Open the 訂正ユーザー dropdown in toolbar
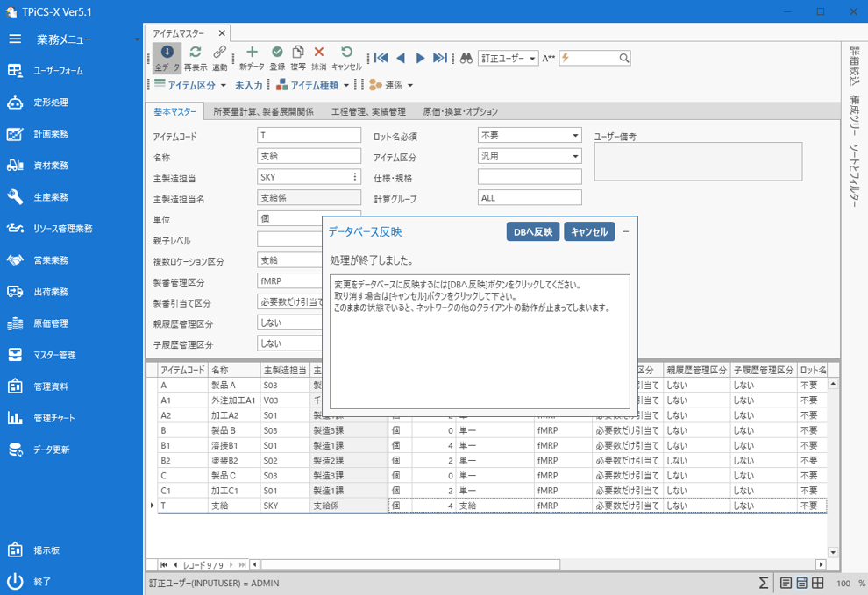This screenshot has height=595, width=868. coord(510,59)
